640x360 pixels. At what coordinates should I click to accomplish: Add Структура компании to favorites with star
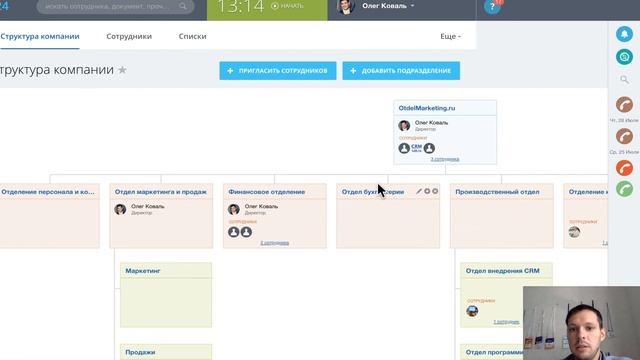[122, 70]
